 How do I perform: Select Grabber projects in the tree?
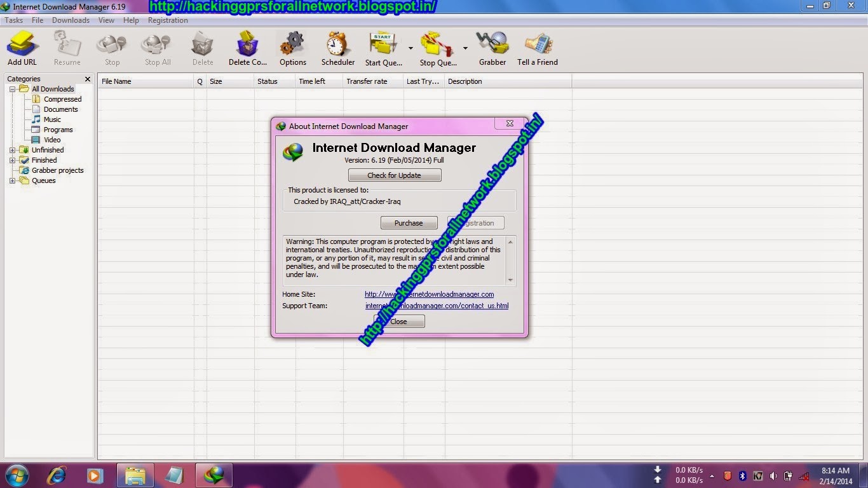(57, 170)
